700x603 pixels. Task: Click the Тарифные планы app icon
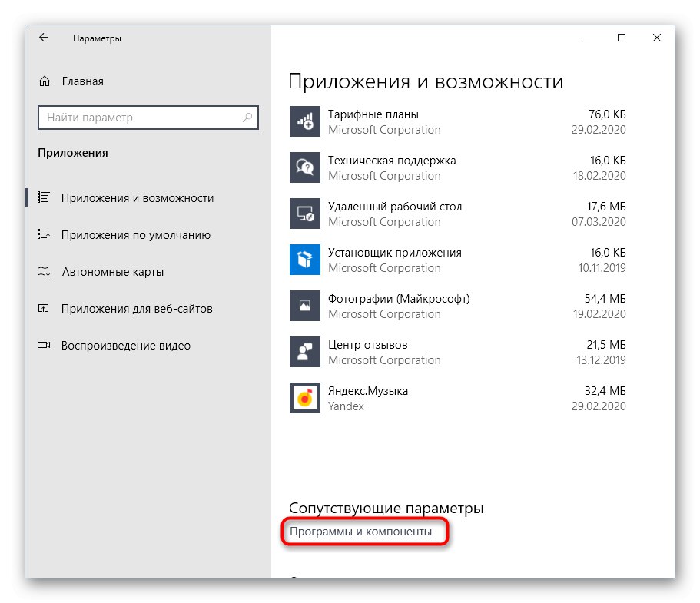[x=304, y=121]
